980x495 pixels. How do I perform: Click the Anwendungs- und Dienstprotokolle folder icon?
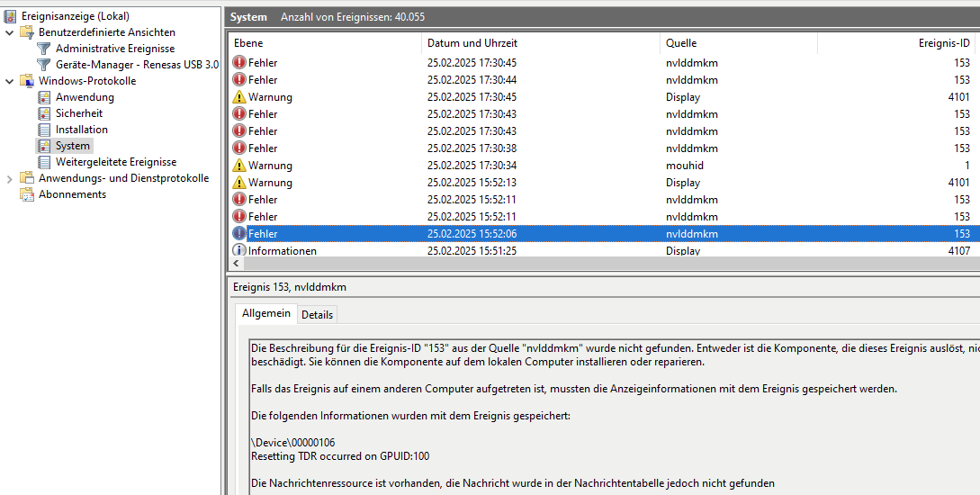pyautogui.click(x=27, y=178)
